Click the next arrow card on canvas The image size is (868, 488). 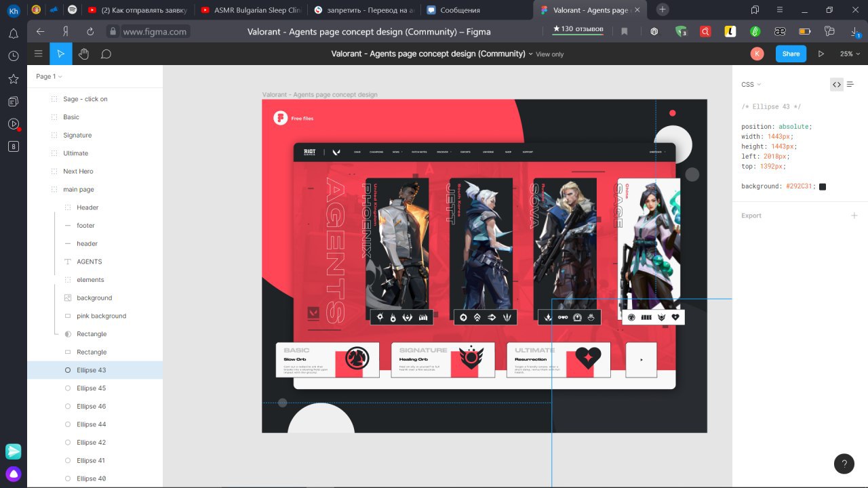coord(641,360)
